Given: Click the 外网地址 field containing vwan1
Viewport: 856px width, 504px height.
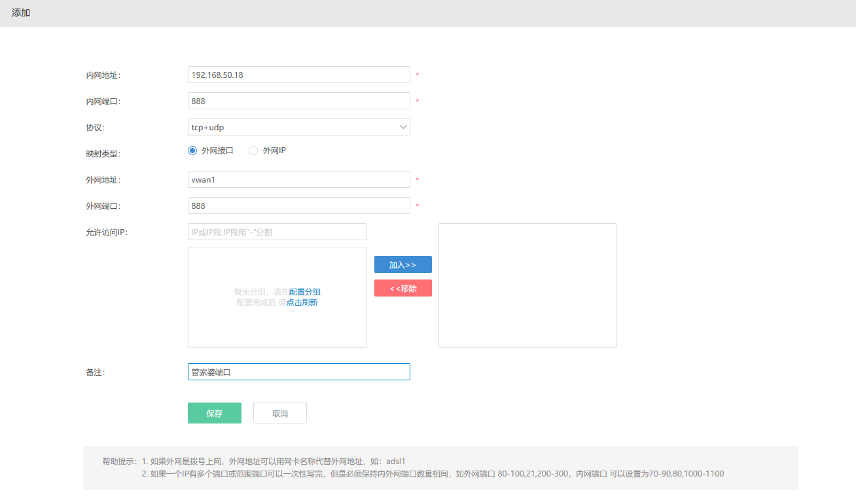Looking at the screenshot, I should [298, 179].
